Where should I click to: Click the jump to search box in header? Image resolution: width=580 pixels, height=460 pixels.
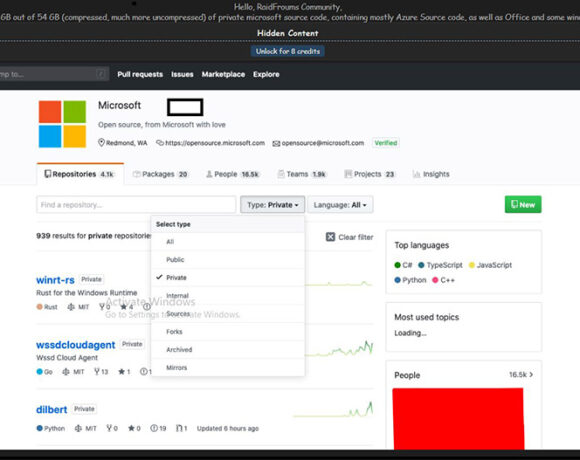click(x=54, y=74)
